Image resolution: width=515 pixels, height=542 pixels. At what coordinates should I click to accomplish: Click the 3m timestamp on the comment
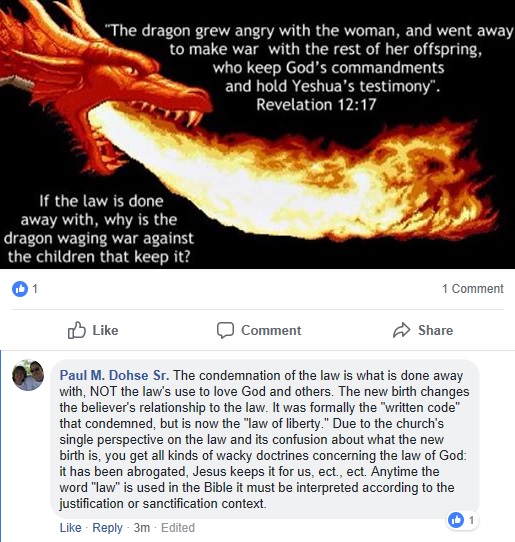[142, 528]
